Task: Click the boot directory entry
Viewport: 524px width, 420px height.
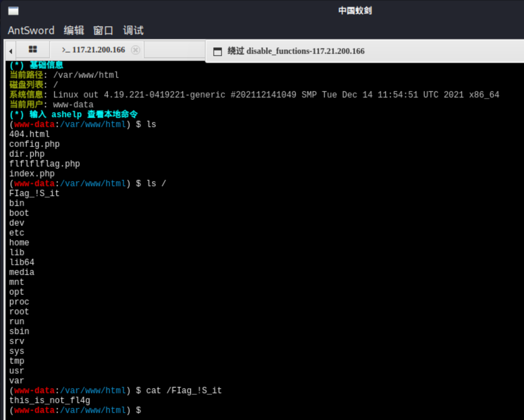Action: pyautogui.click(x=19, y=213)
